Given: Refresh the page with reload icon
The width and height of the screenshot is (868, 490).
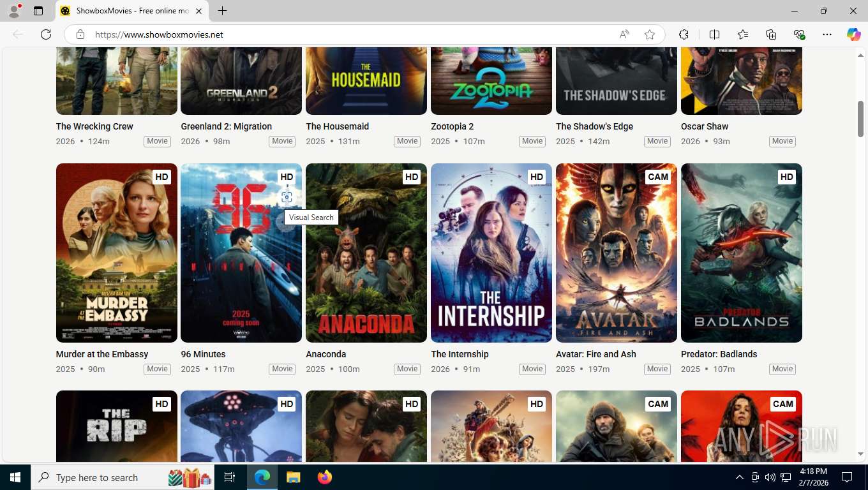Looking at the screenshot, I should (x=46, y=34).
